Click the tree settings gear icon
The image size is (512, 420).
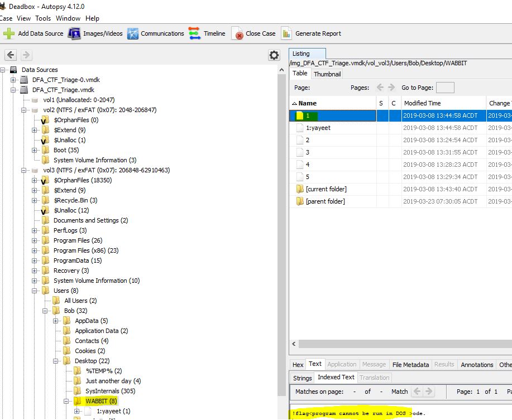coord(274,55)
